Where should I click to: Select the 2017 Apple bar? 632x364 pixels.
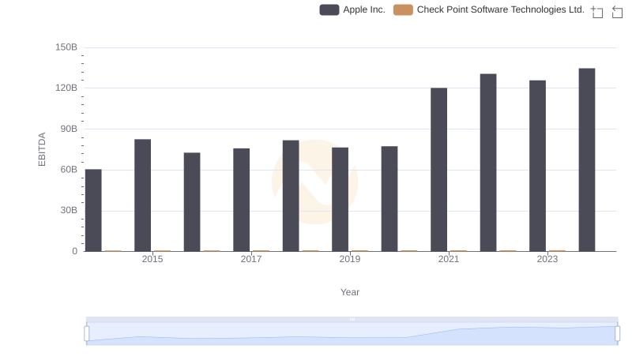[242, 200]
